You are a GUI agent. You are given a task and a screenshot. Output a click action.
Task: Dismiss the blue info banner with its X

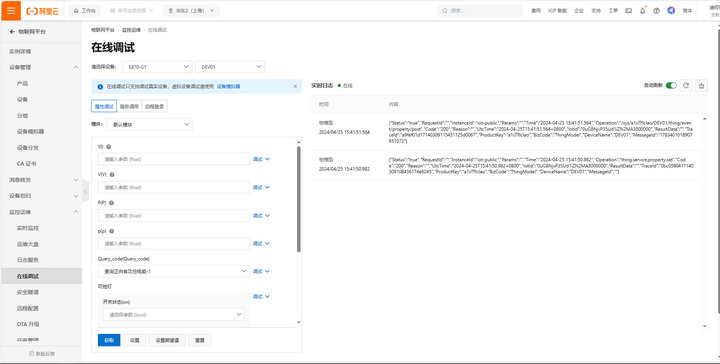pos(295,86)
